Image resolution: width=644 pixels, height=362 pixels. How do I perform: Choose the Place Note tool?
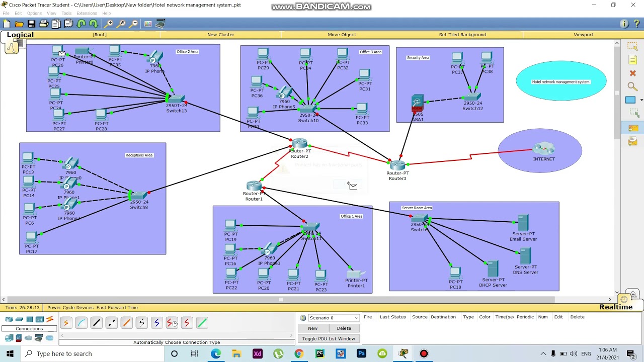632,60
